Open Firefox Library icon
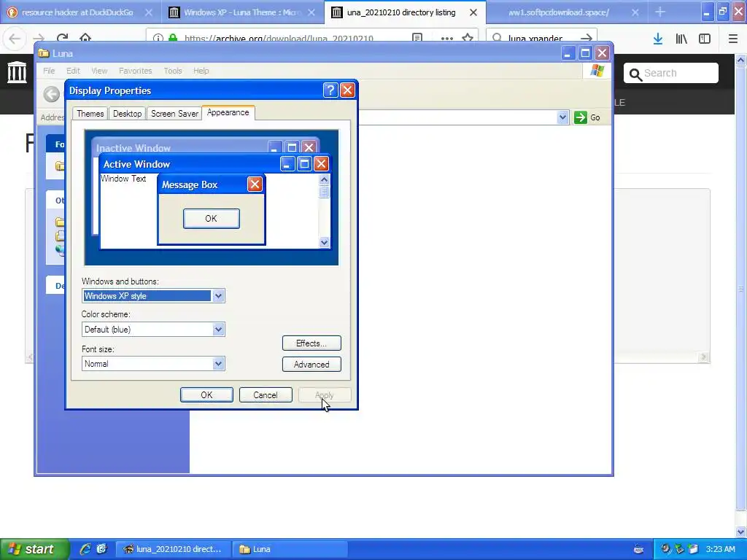747x560 pixels. tap(681, 39)
